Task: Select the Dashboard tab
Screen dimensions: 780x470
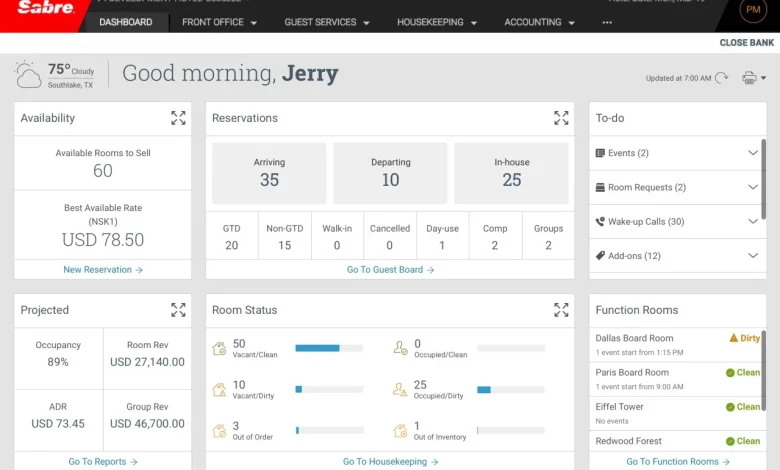Action: 125,22
